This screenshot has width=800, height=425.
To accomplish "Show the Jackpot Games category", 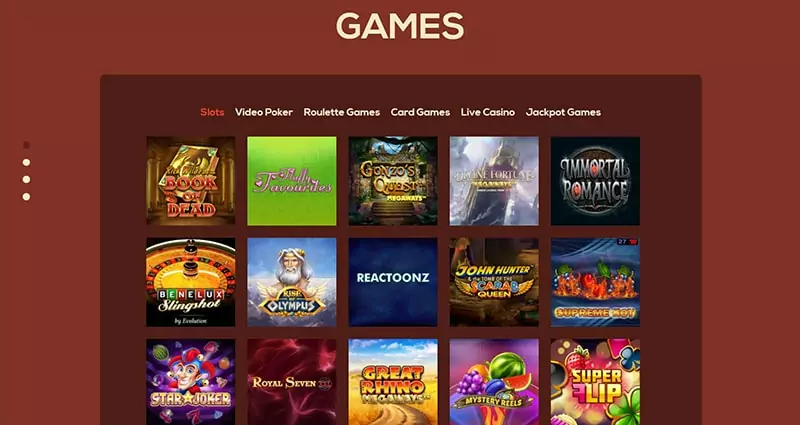I will click(x=563, y=112).
